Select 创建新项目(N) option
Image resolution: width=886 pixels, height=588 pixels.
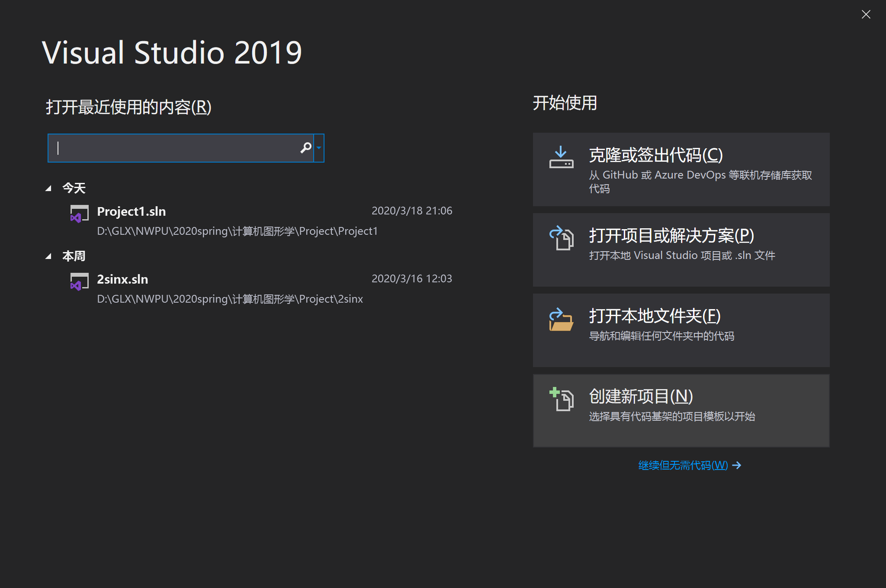point(681,411)
